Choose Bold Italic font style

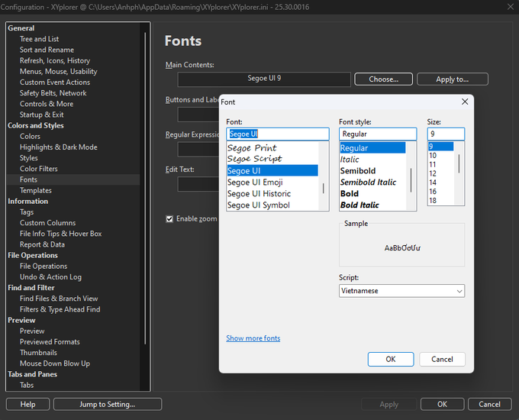[359, 205]
